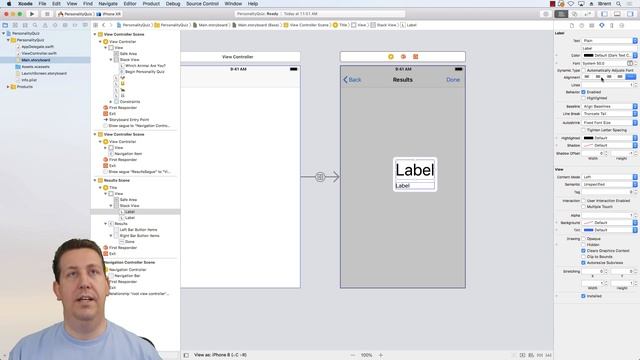Collapse the first View Controller Scene
The height and width of the screenshot is (360, 640).
(95, 34)
